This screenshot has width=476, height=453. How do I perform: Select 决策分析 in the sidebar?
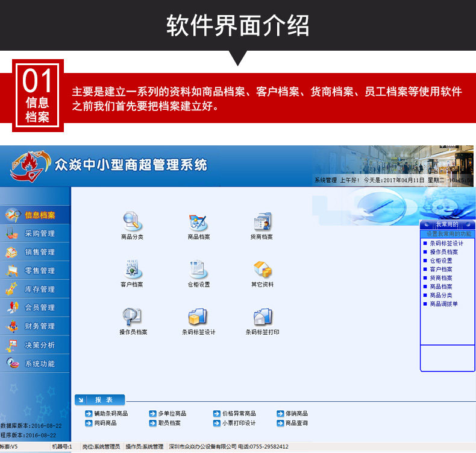click(35, 345)
